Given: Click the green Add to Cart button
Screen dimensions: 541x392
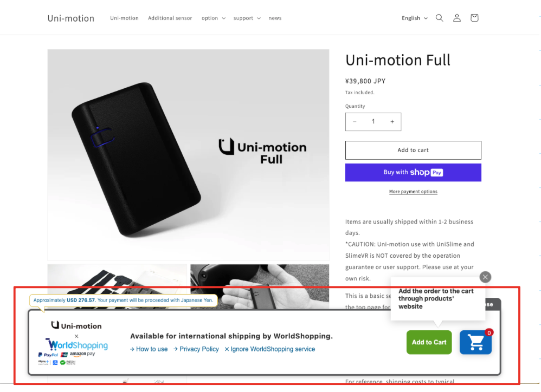Looking at the screenshot, I should click(429, 342).
